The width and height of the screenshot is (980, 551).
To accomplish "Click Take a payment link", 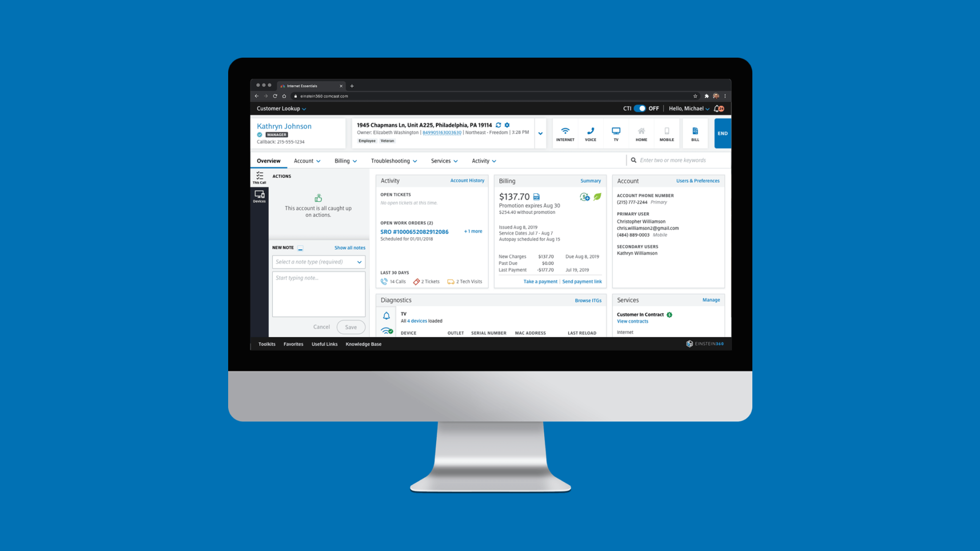I will pyautogui.click(x=538, y=281).
